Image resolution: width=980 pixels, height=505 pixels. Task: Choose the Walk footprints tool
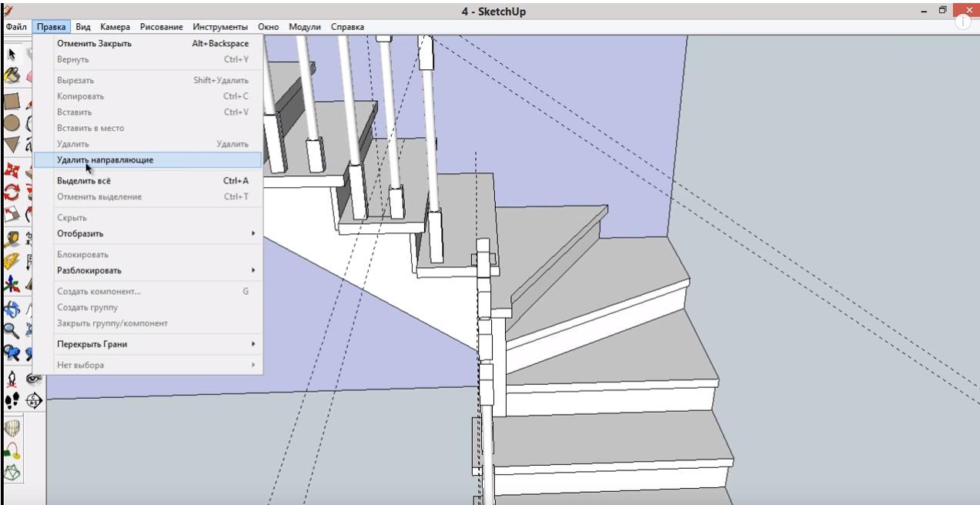(12, 400)
